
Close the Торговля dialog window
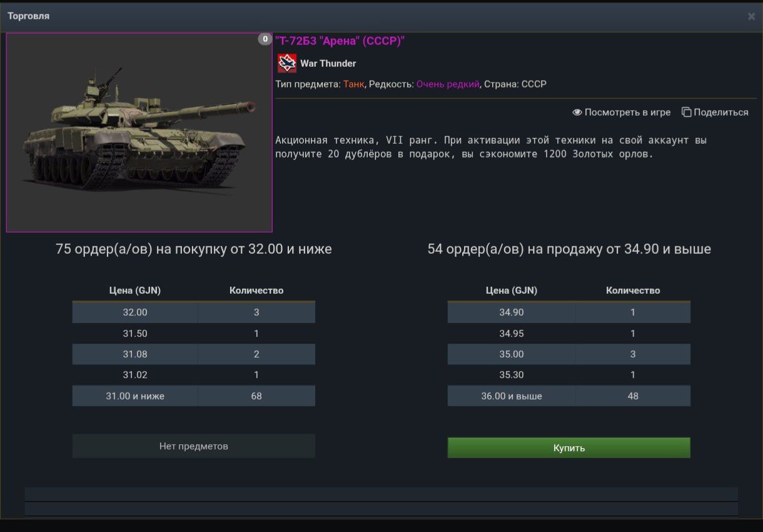[x=751, y=16]
